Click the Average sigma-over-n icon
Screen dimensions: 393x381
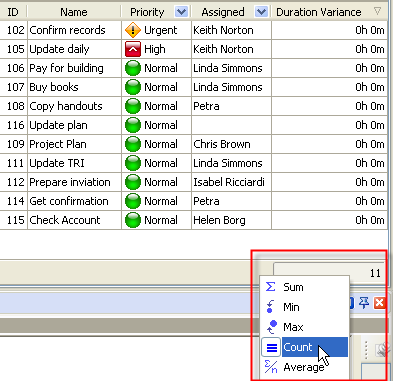coord(271,366)
